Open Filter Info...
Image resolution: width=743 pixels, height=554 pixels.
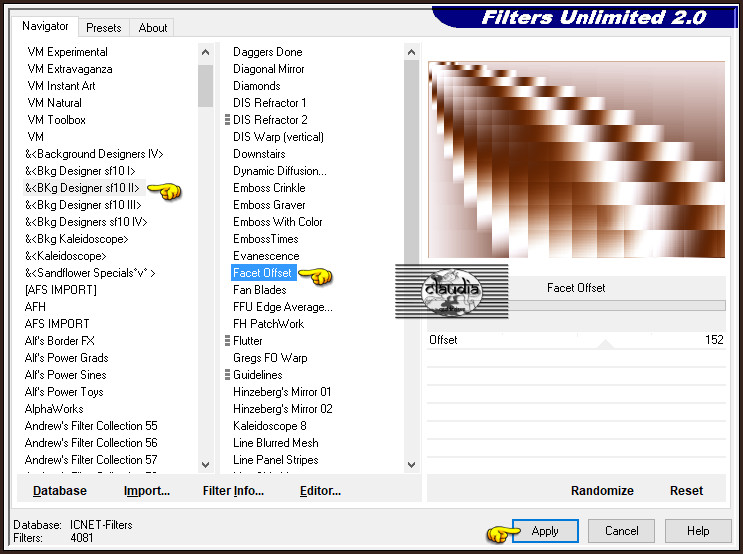(233, 490)
